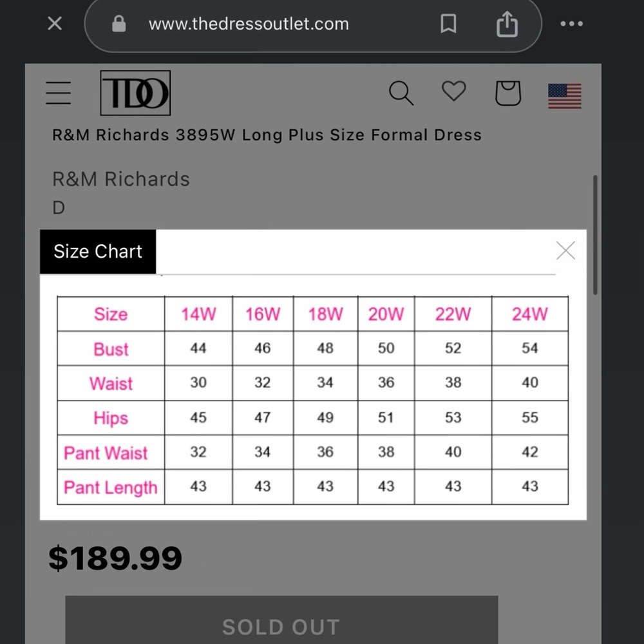The width and height of the screenshot is (644, 644).
Task: Close the Size Chart popup
Action: [565, 251]
